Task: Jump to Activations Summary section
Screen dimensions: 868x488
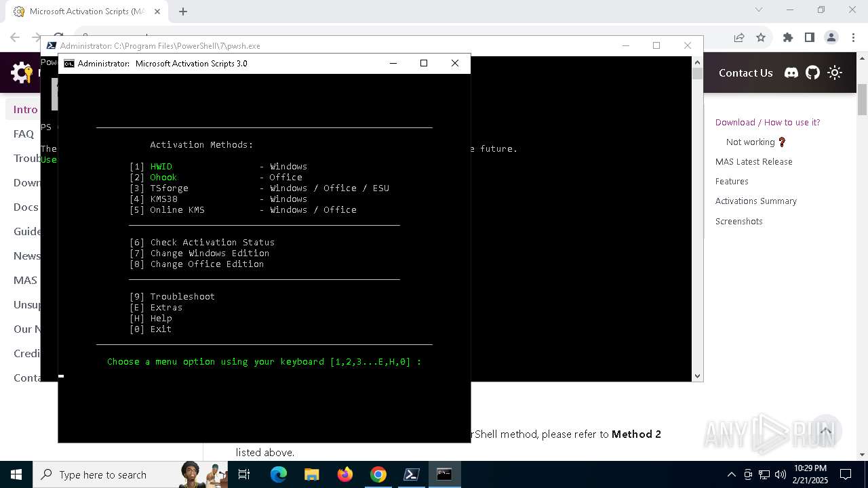Action: click(x=755, y=201)
